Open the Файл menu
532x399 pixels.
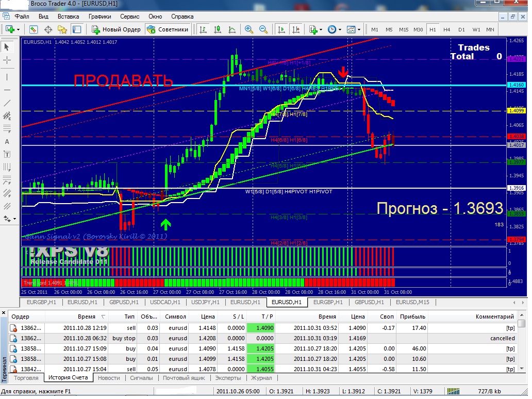(x=22, y=16)
